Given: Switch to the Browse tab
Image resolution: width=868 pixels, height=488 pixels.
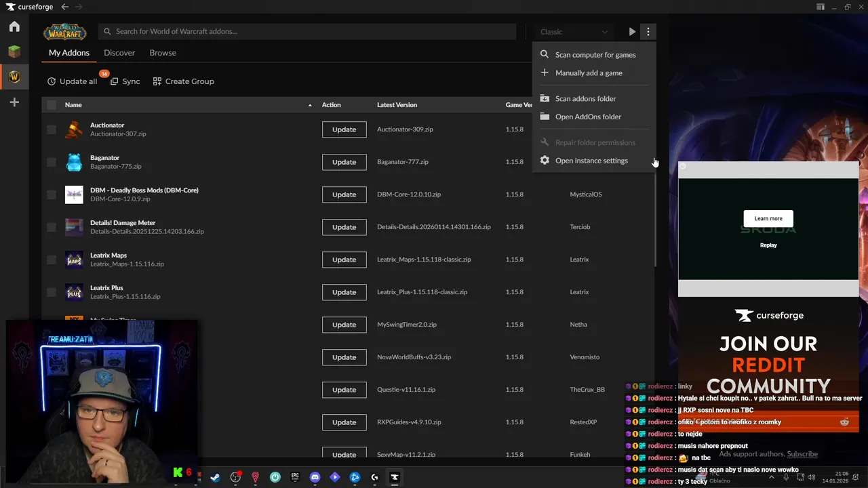Looking at the screenshot, I should click(x=163, y=53).
